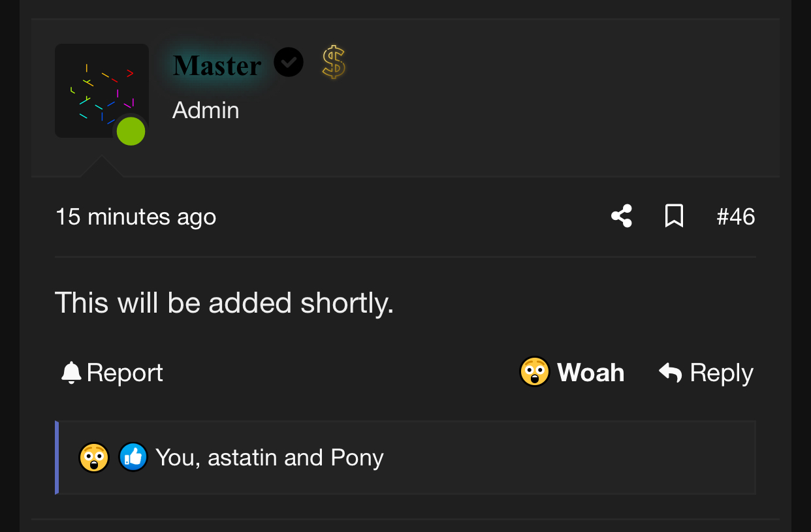Toggle the Woah reaction emoji button
The image size is (811, 532).
point(535,372)
